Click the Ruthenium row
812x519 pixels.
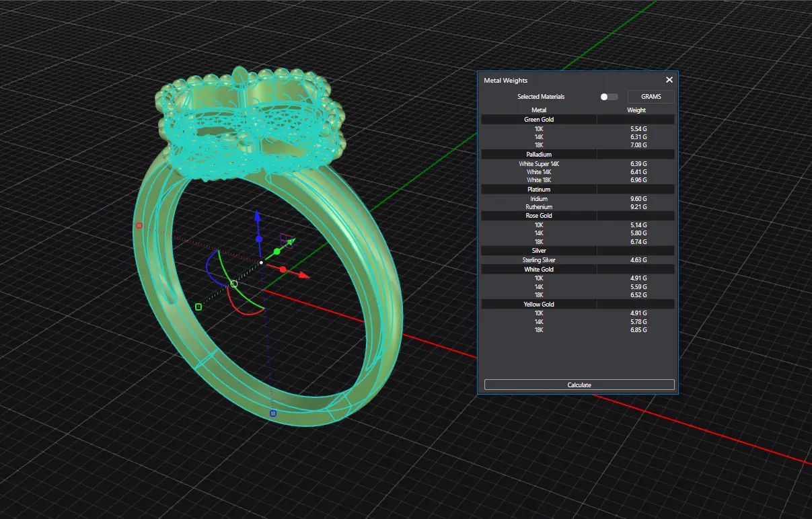pos(578,207)
